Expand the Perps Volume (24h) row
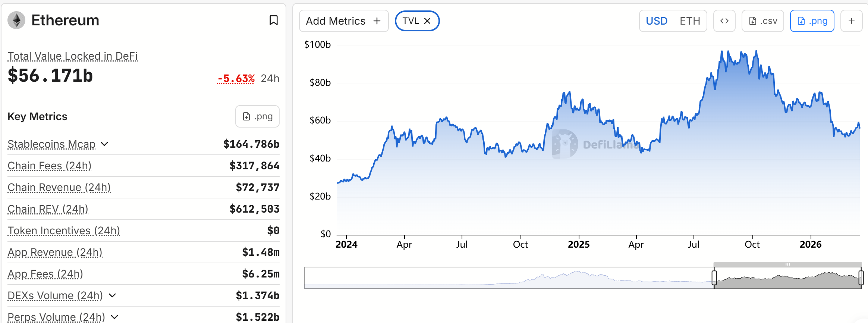868x323 pixels. pos(114,317)
